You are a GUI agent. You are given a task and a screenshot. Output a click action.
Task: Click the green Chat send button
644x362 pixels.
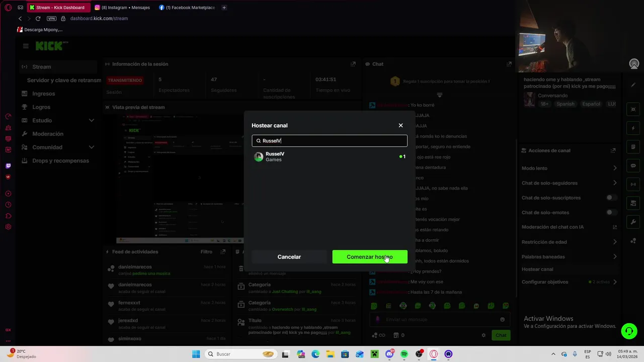tap(501, 335)
